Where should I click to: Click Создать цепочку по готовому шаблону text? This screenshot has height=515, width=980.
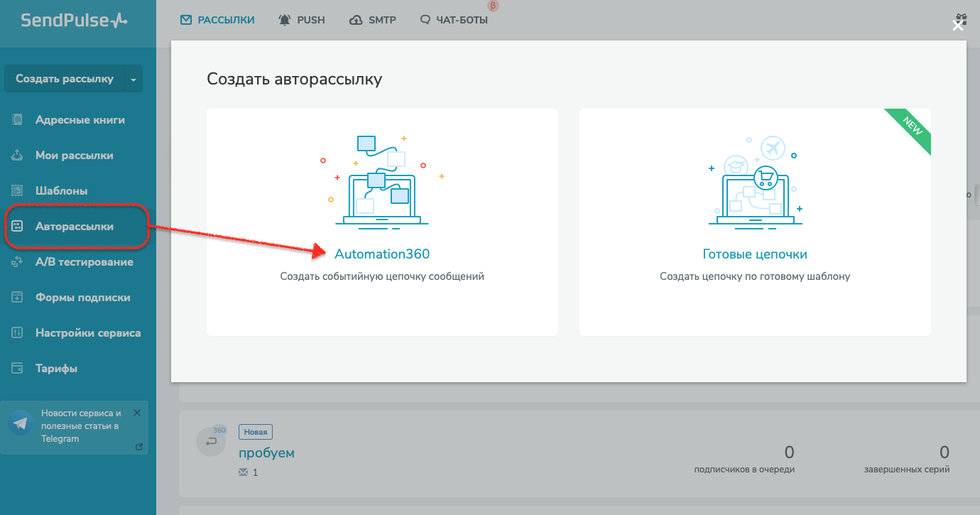pos(755,276)
